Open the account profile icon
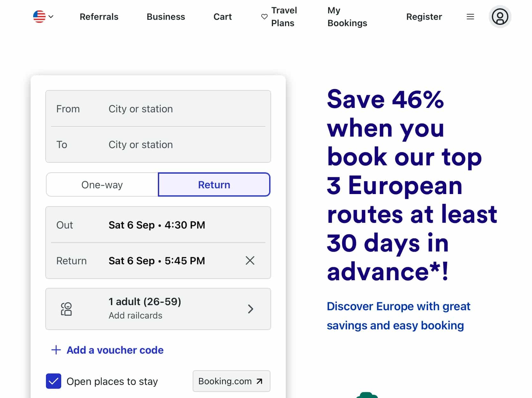 click(x=500, y=17)
